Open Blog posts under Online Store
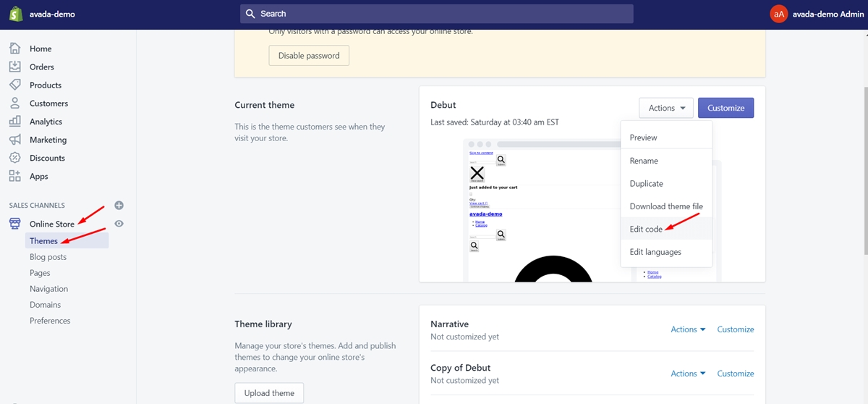The height and width of the screenshot is (404, 868). [48, 257]
